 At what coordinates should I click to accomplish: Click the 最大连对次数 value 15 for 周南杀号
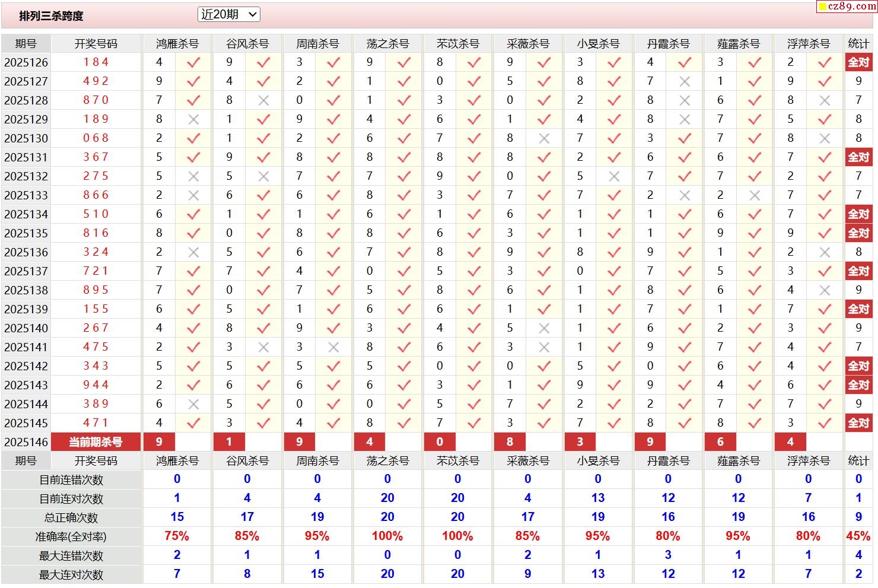pos(317,574)
